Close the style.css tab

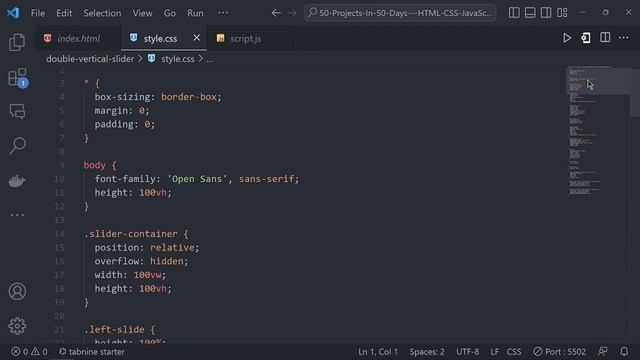coord(196,38)
